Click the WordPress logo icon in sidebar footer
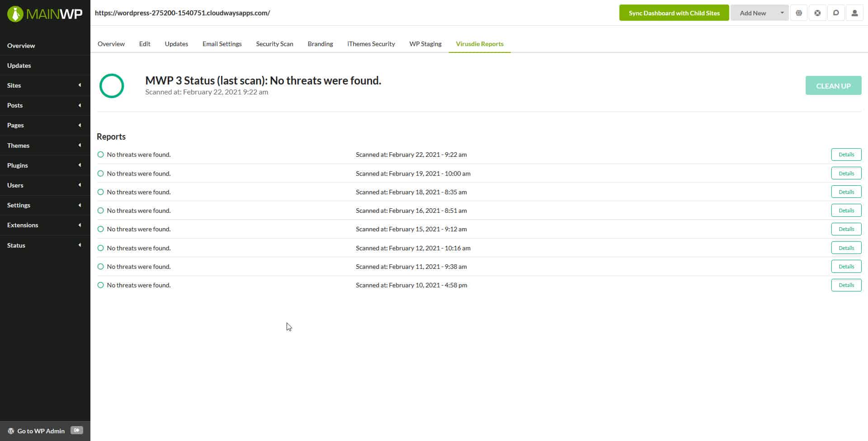Image resolution: width=868 pixels, height=441 pixels. 11,431
